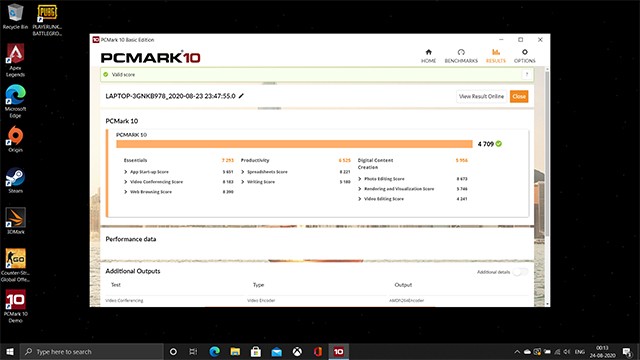Click the LAPTOP-3GNKB978 result name text

(170, 96)
